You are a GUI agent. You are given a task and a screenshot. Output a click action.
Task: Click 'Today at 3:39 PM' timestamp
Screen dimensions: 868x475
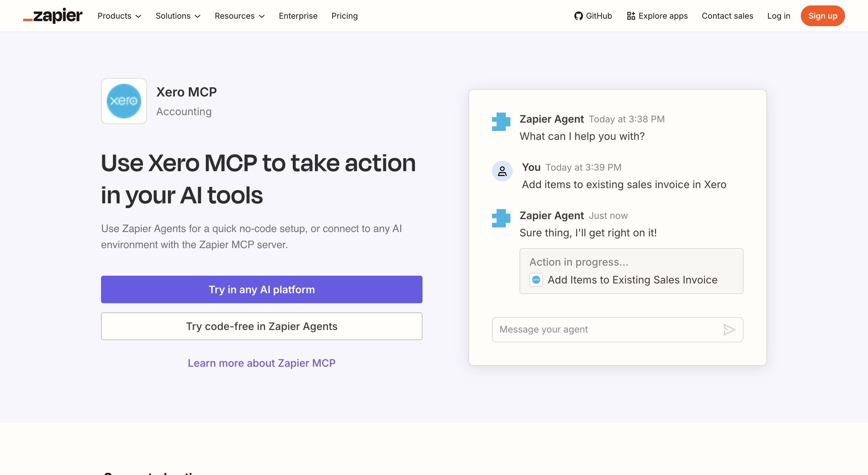583,167
